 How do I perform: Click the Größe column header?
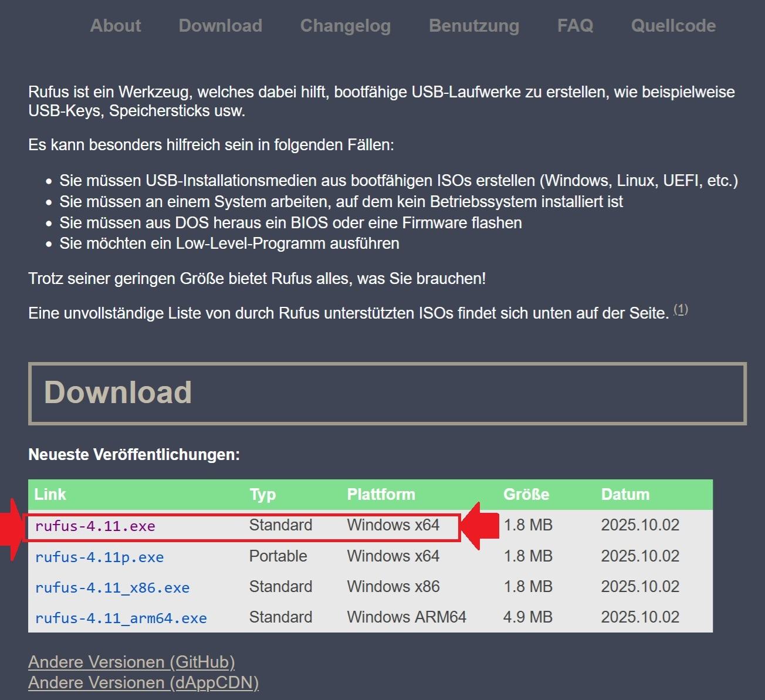(x=526, y=495)
